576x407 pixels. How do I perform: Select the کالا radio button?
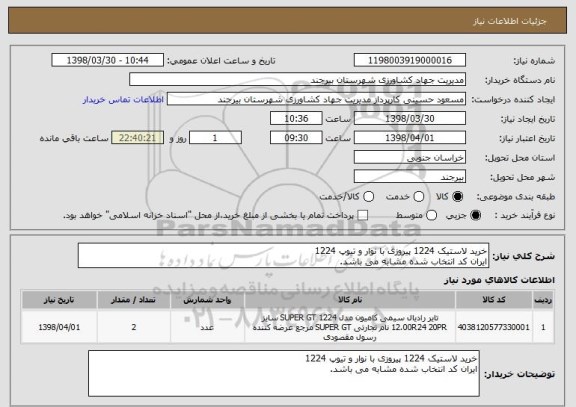pyautogui.click(x=458, y=197)
